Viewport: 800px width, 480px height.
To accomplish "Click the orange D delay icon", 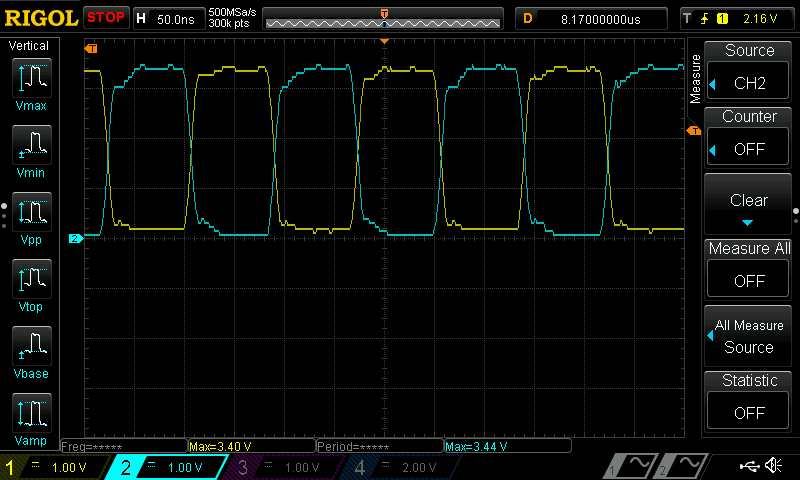I will 528,19.
